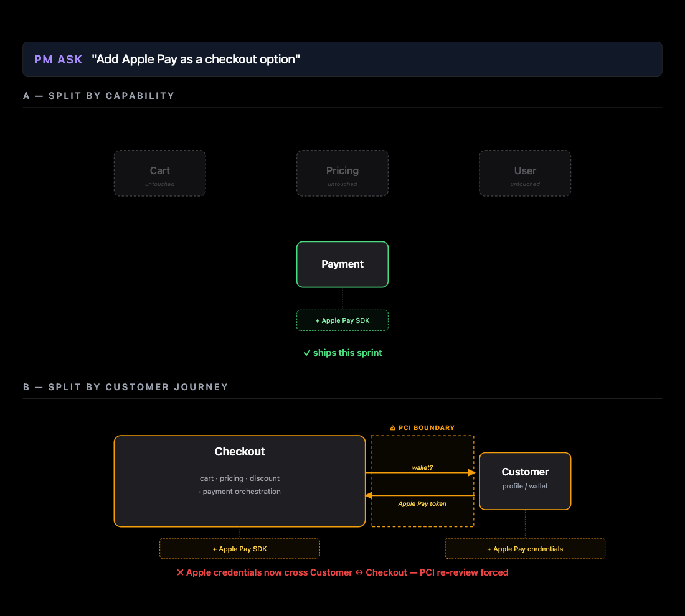Click the 'wallet?' arrow label
Viewport: 685px width, 616px height.
click(422, 467)
